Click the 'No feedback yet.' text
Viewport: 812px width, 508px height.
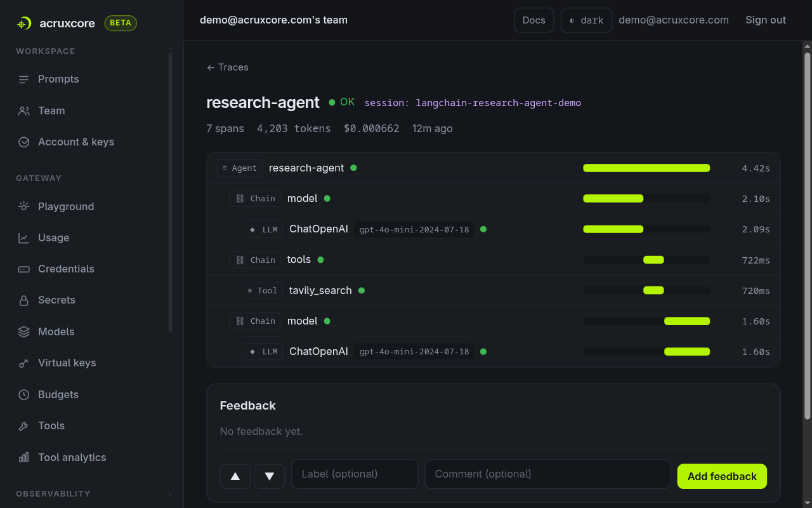coord(261,432)
